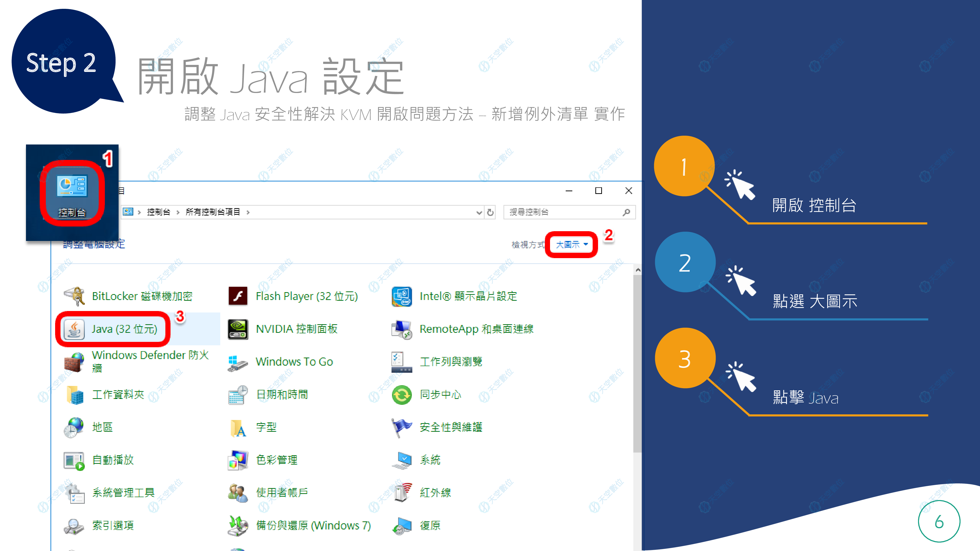Click the Flash Player (32 位元) text
The width and height of the screenshot is (980, 551).
coord(307,296)
